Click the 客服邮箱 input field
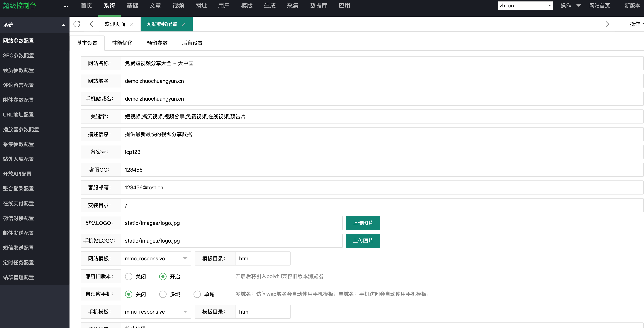 (x=382, y=187)
